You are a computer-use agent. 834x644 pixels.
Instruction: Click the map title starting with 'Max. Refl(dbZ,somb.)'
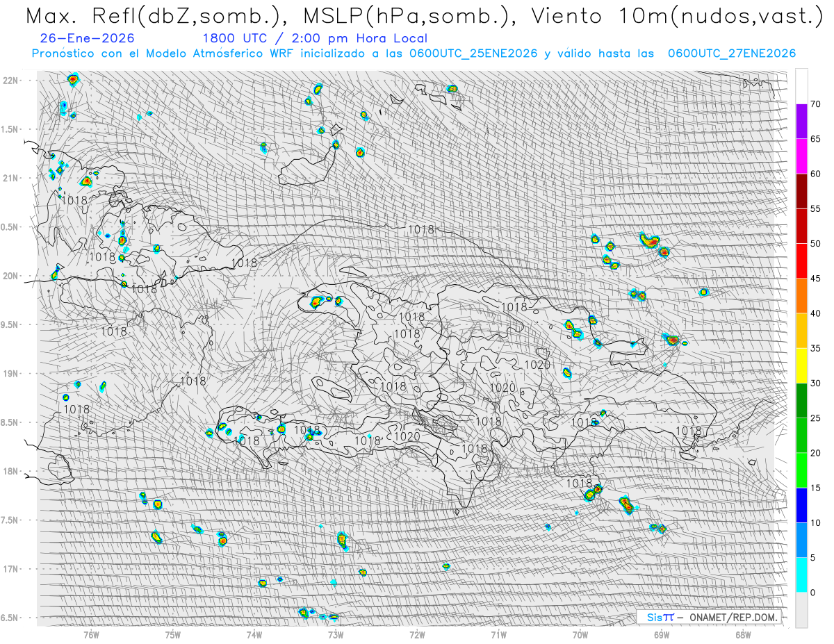point(424,16)
